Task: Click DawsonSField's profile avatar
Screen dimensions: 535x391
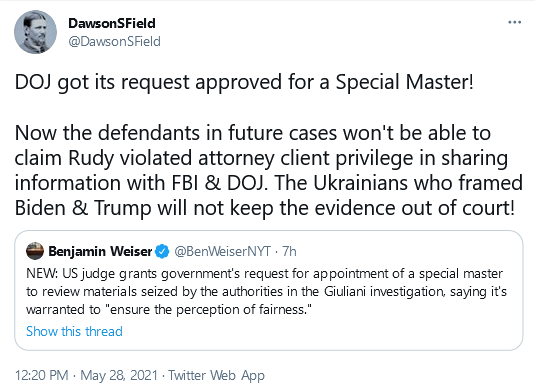Action: [35, 32]
